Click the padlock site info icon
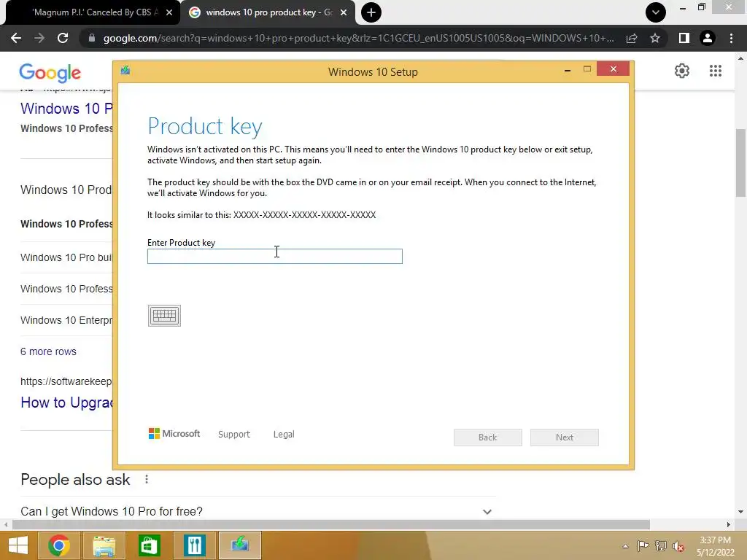747x560 pixels. pos(92,38)
